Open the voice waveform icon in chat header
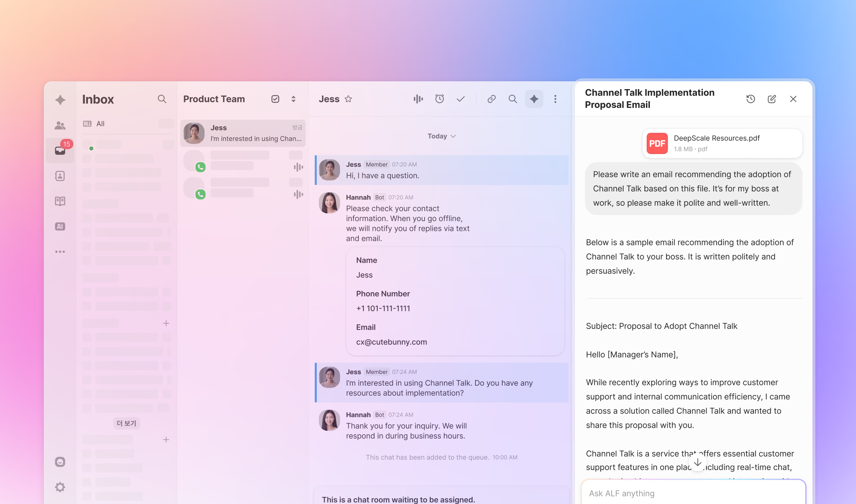 (x=418, y=99)
